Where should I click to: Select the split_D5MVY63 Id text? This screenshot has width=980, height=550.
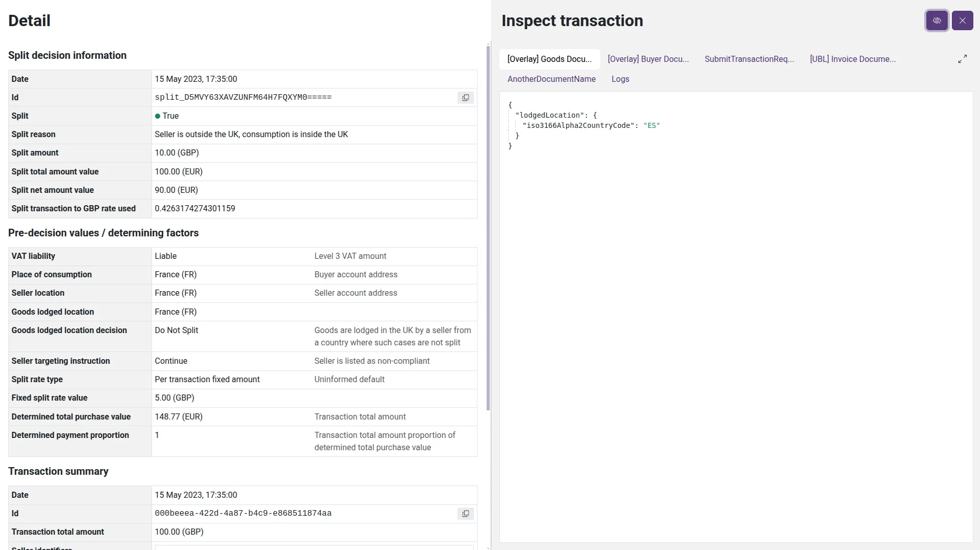[244, 97]
